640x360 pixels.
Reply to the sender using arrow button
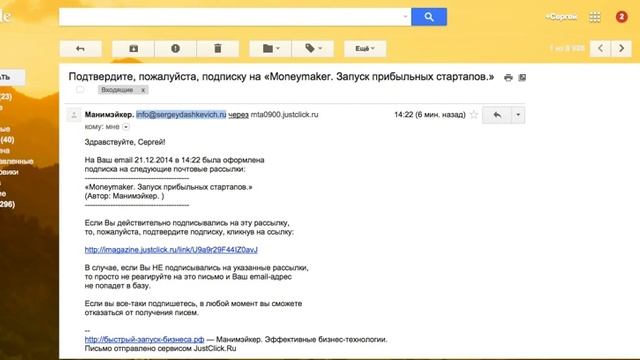(x=497, y=115)
